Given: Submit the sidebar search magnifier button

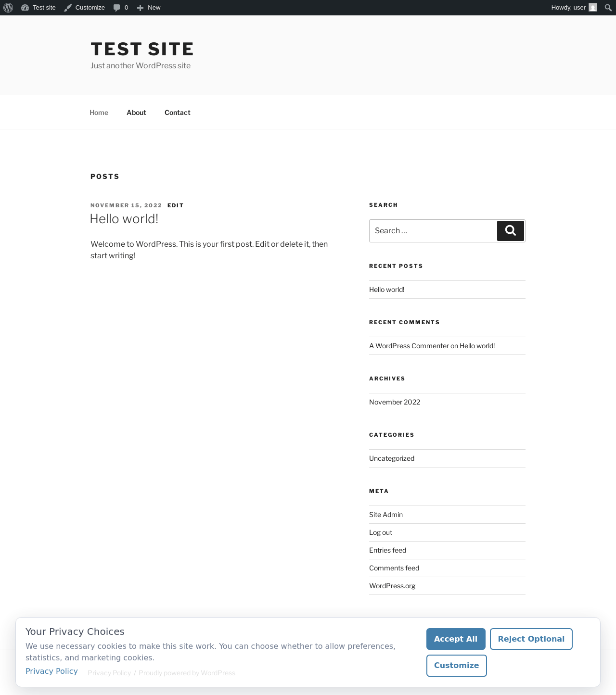Looking at the screenshot, I should pos(511,231).
